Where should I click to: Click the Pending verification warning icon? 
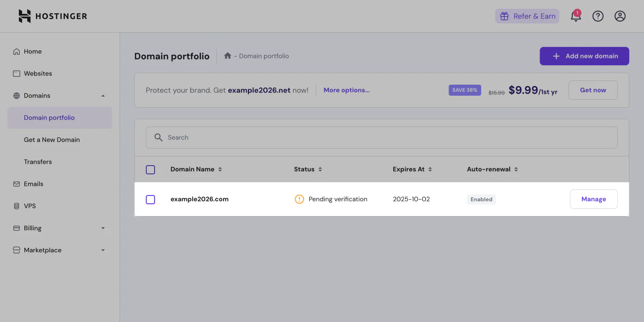tap(299, 199)
